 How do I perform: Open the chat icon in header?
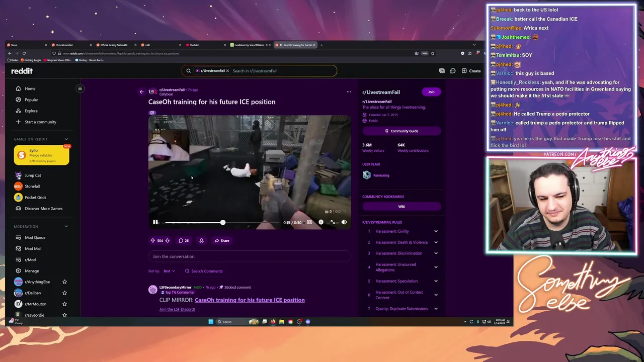click(x=453, y=71)
